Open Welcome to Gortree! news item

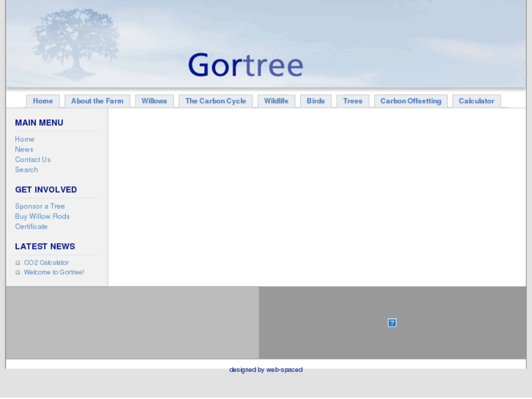(x=54, y=272)
